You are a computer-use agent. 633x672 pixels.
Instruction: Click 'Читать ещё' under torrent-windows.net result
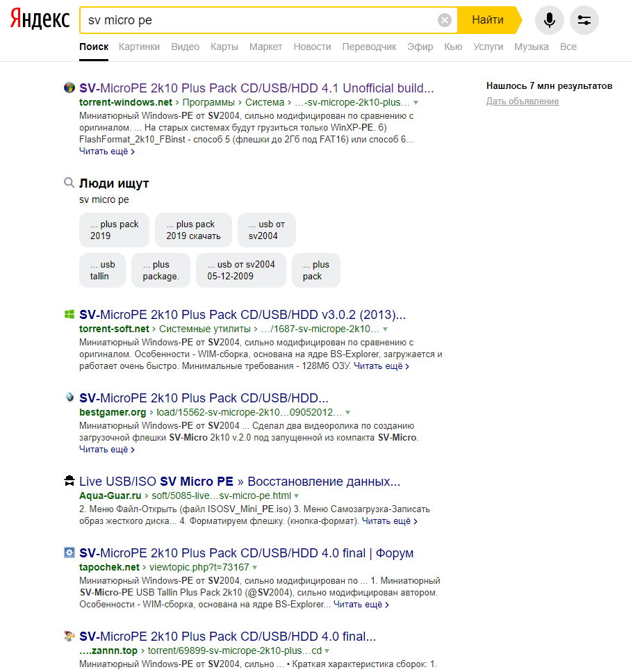pyautogui.click(x=107, y=151)
